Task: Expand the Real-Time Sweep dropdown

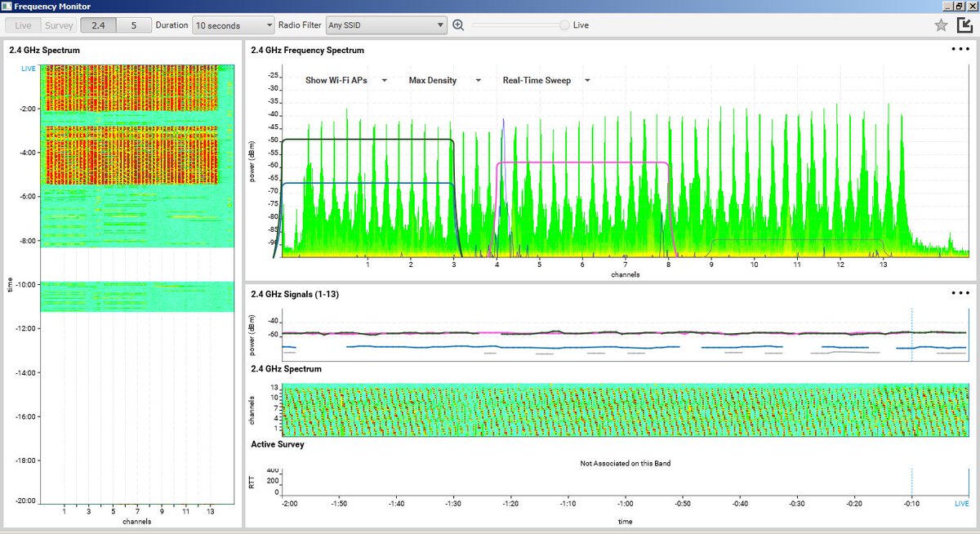Action: click(546, 81)
